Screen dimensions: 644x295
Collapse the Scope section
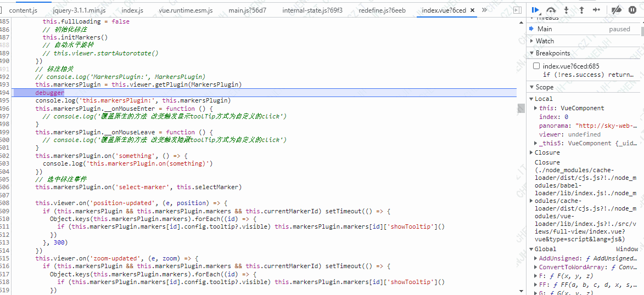pos(532,87)
